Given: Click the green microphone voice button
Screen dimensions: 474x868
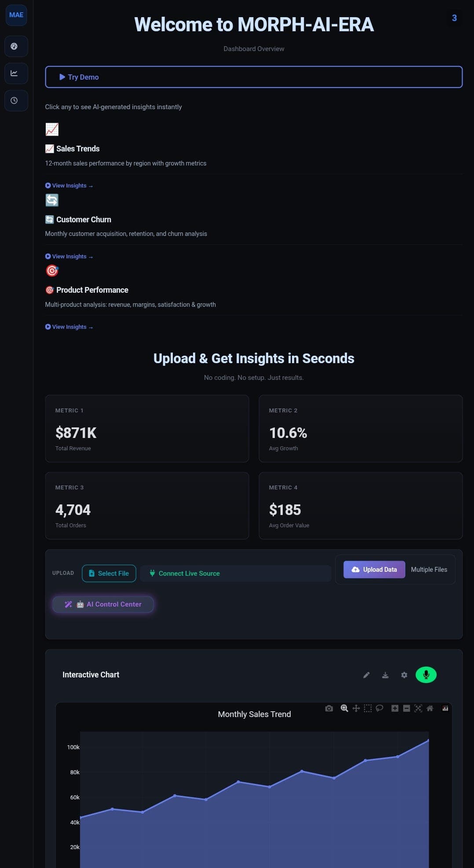Looking at the screenshot, I should pos(426,675).
